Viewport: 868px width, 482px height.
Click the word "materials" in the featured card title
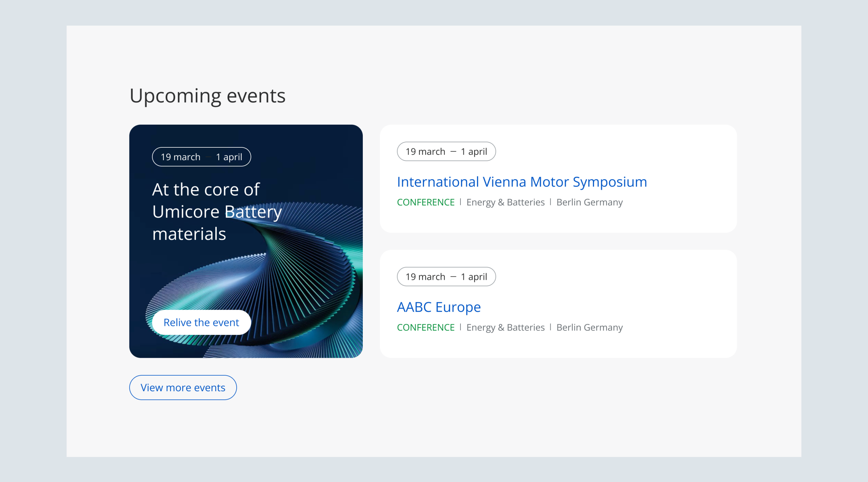tap(189, 234)
